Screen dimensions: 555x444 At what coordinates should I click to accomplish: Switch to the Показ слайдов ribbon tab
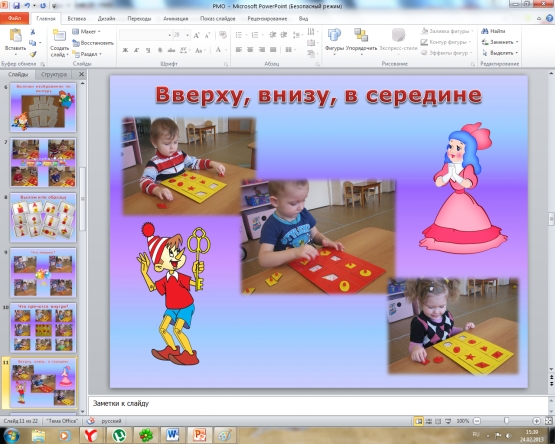click(218, 19)
